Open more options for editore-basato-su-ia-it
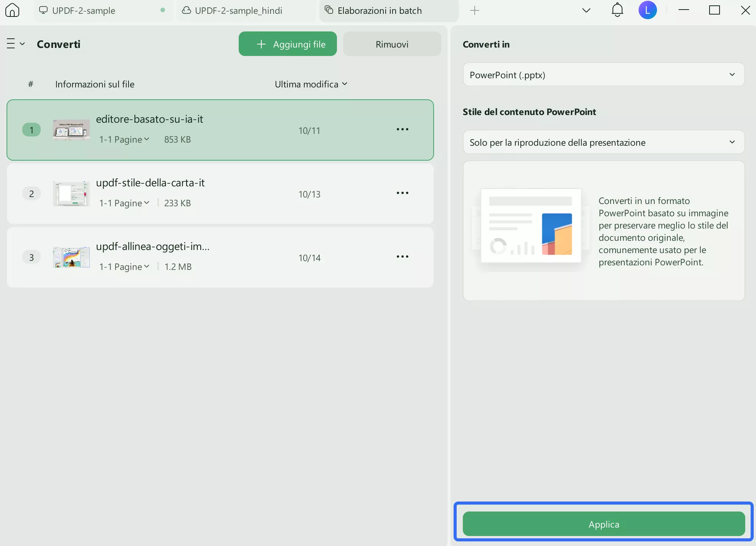The height and width of the screenshot is (546, 756). (402, 130)
